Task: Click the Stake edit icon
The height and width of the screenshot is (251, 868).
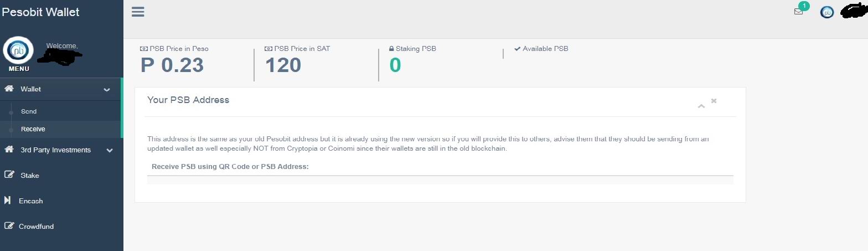Action: coord(9,175)
